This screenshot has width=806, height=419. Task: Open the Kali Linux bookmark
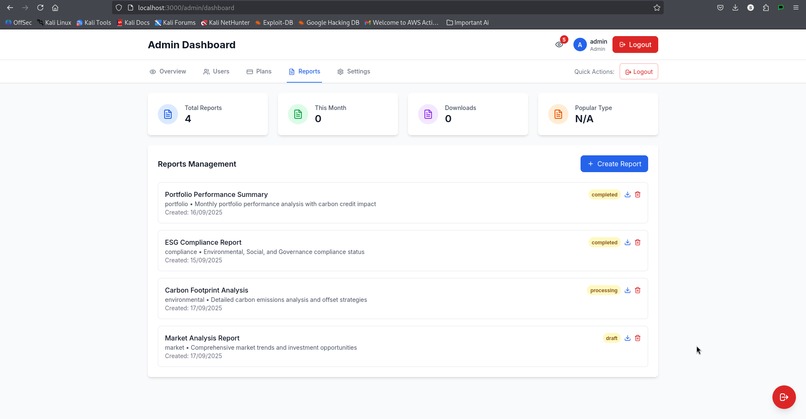click(54, 23)
